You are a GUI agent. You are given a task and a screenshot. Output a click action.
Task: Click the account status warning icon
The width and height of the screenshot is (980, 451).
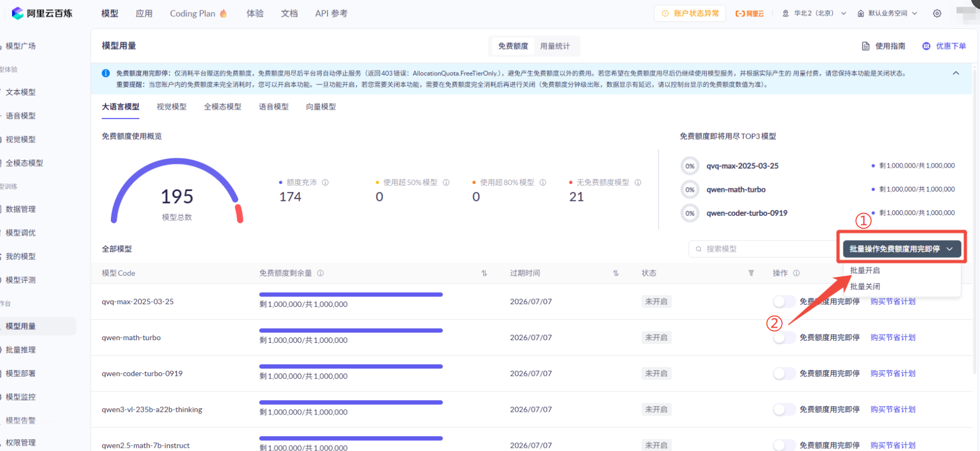pyautogui.click(x=665, y=13)
